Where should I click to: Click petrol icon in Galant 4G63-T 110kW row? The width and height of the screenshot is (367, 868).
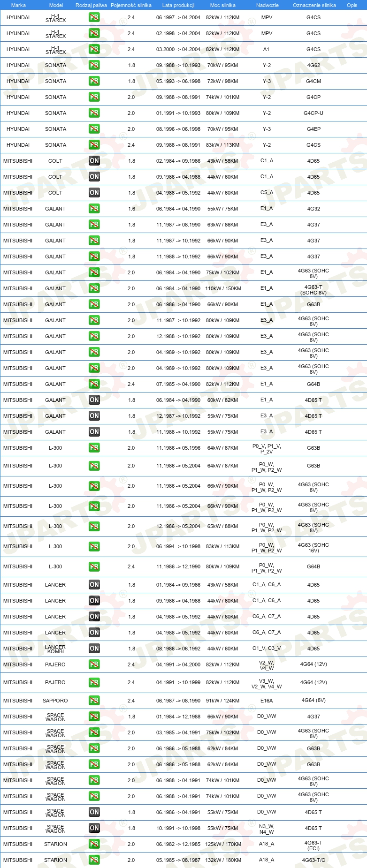click(x=94, y=288)
